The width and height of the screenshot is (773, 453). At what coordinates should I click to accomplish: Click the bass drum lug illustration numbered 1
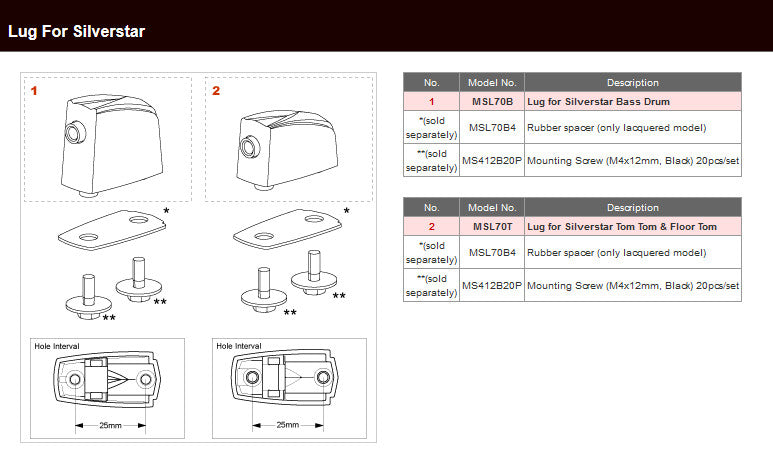[x=112, y=145]
